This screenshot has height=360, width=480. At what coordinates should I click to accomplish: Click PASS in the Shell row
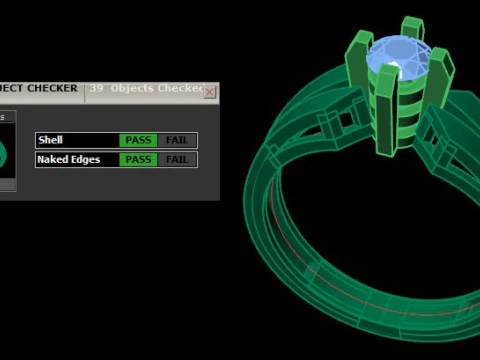tap(138, 140)
